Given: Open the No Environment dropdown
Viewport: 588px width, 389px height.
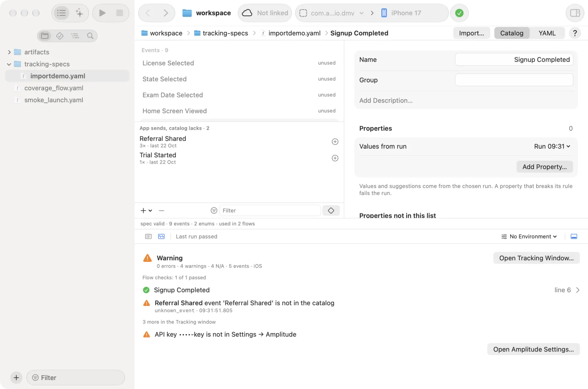Looking at the screenshot, I should click(529, 236).
